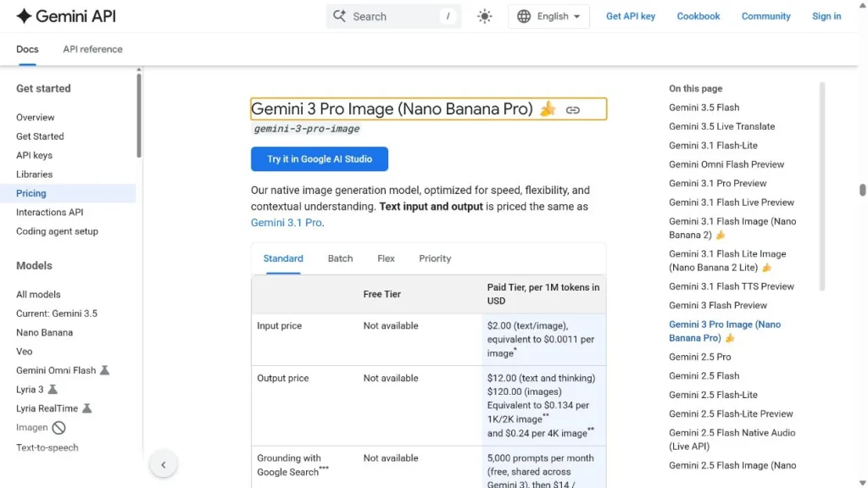Image resolution: width=868 pixels, height=488 pixels.
Task: Click the gemini-3-pro-image model code text
Action: click(307, 129)
